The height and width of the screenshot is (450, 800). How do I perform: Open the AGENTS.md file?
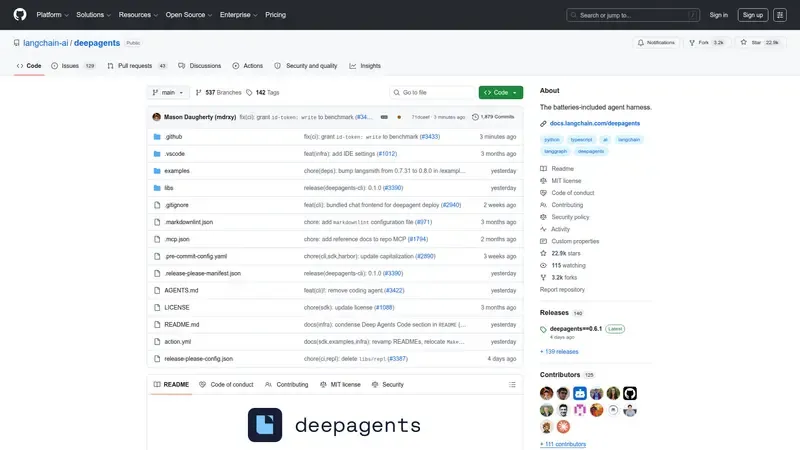click(181, 290)
